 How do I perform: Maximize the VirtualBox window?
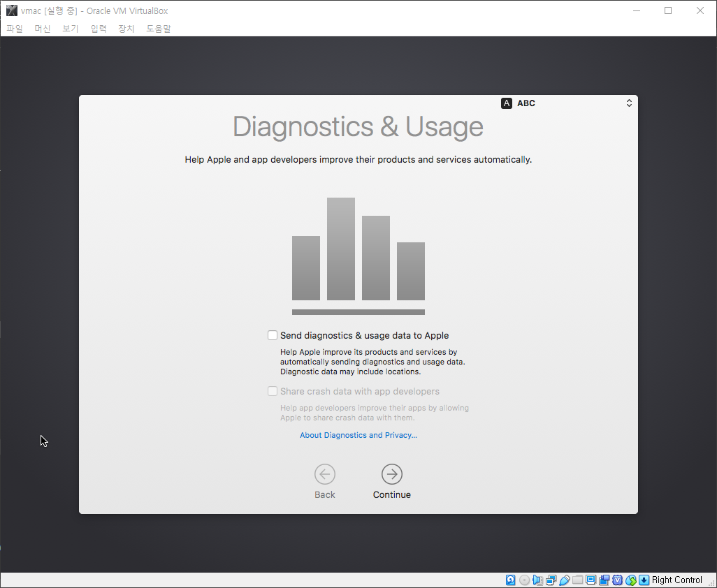(x=668, y=10)
